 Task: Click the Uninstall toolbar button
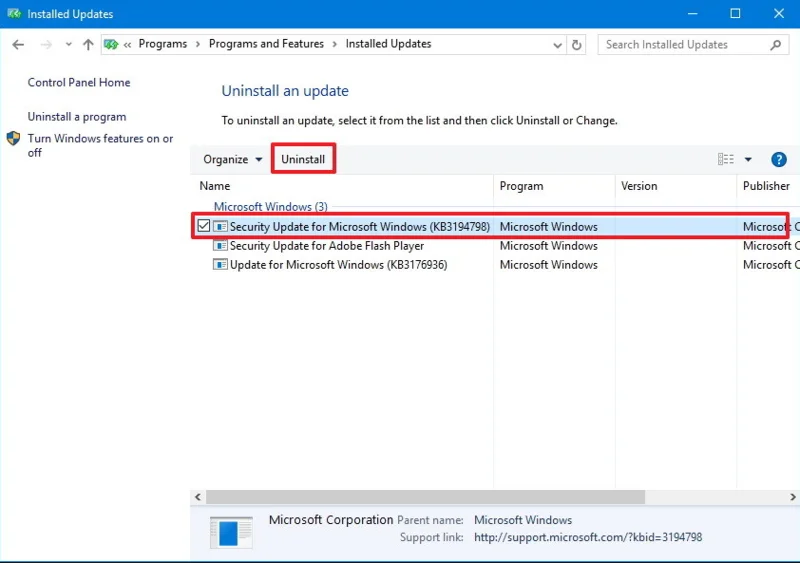(303, 159)
